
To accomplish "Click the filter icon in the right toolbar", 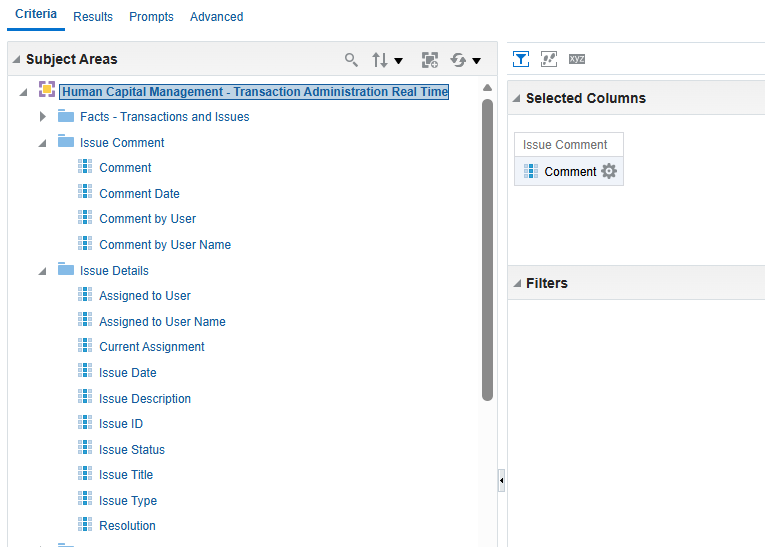I will [521, 59].
